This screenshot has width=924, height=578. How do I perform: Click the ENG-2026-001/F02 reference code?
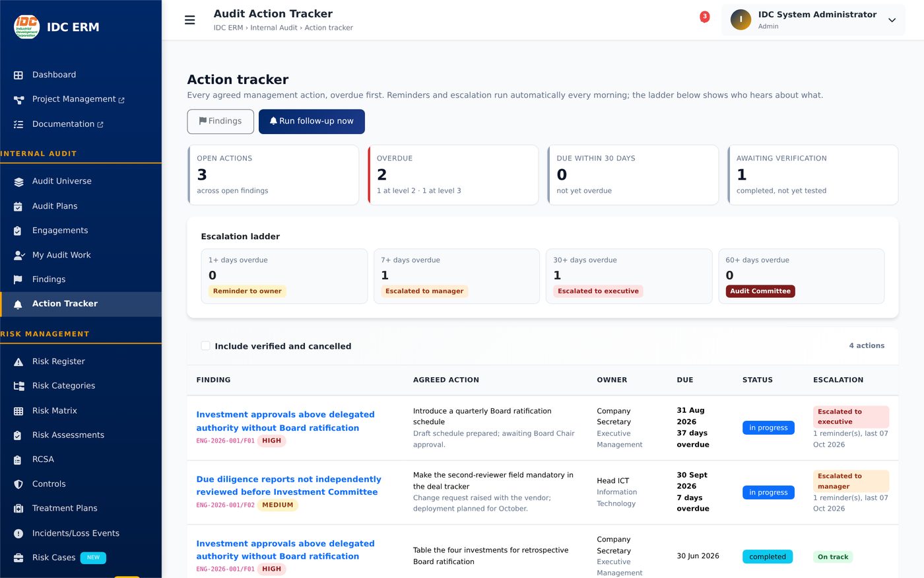pyautogui.click(x=225, y=505)
